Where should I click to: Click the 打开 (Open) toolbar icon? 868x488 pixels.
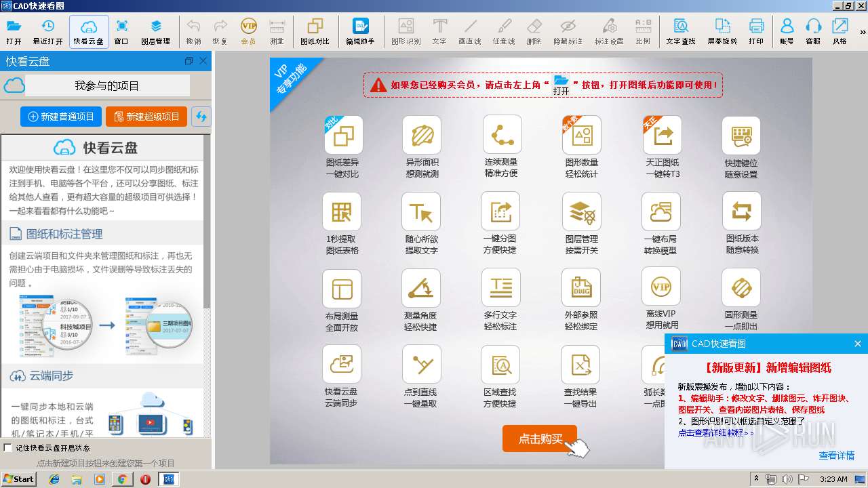tap(14, 31)
